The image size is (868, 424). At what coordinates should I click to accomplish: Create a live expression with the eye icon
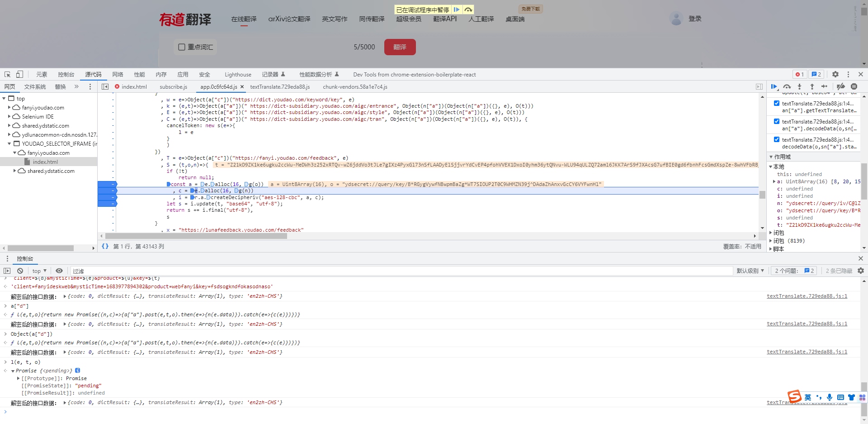[x=59, y=271]
